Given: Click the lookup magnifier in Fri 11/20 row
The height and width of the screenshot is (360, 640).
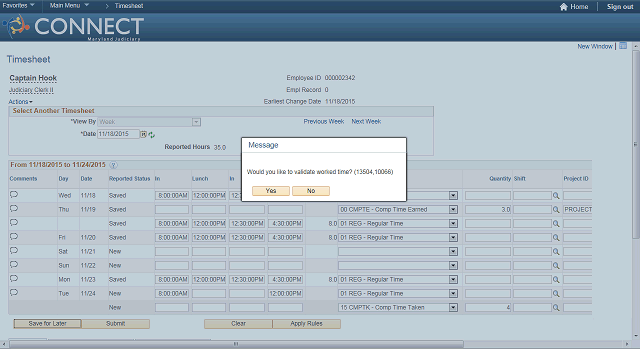Looking at the screenshot, I should pos(556,238).
